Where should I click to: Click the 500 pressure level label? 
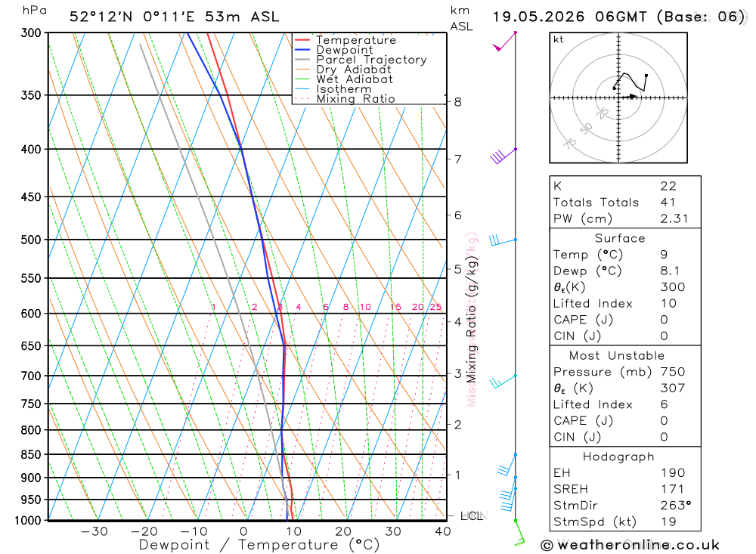click(x=31, y=240)
